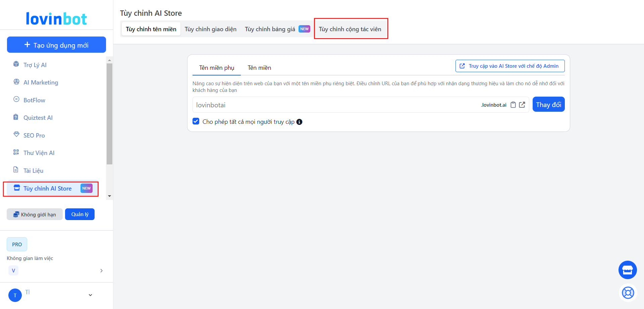Click the lovinbotai subdomain input field

335,105
